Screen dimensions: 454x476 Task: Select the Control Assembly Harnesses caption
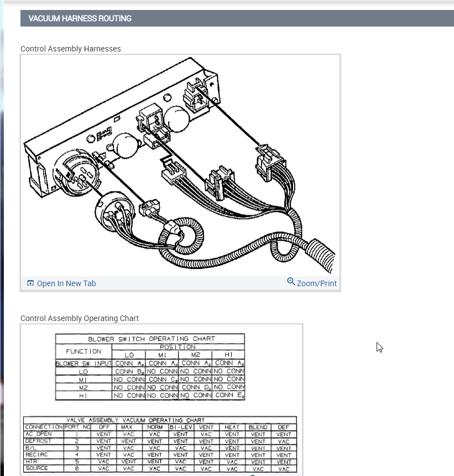pyautogui.click(x=71, y=49)
